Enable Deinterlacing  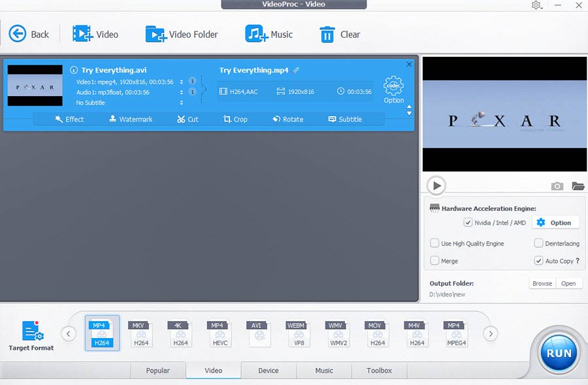tap(538, 243)
